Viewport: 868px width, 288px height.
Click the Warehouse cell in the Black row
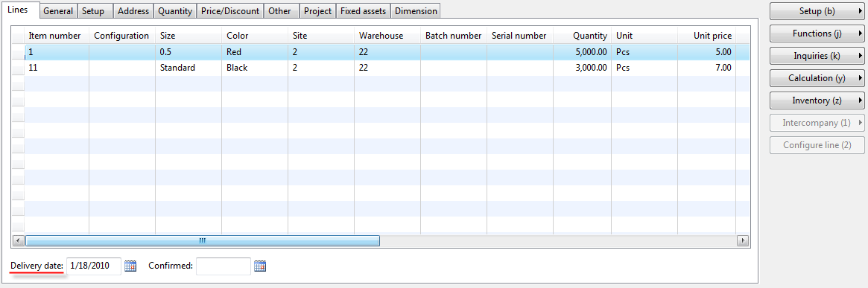point(387,68)
